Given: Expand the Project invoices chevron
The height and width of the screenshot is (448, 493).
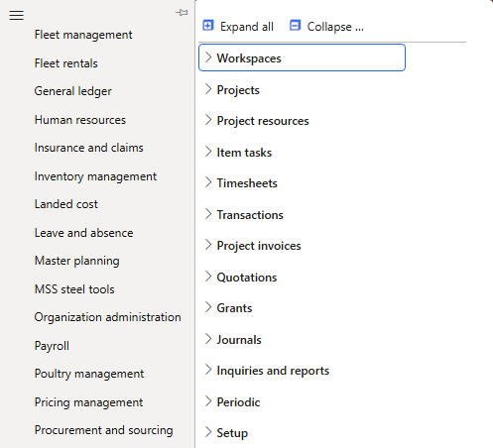Looking at the screenshot, I should (x=208, y=245).
